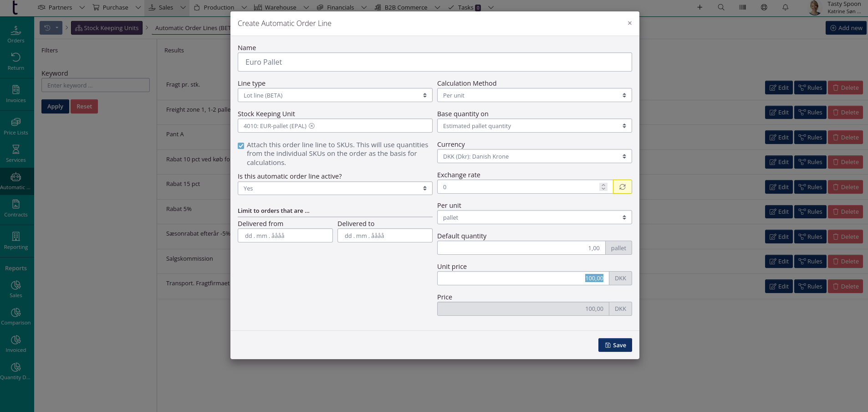Go to Price Lists in sidebar
868x412 pixels.
click(16, 126)
